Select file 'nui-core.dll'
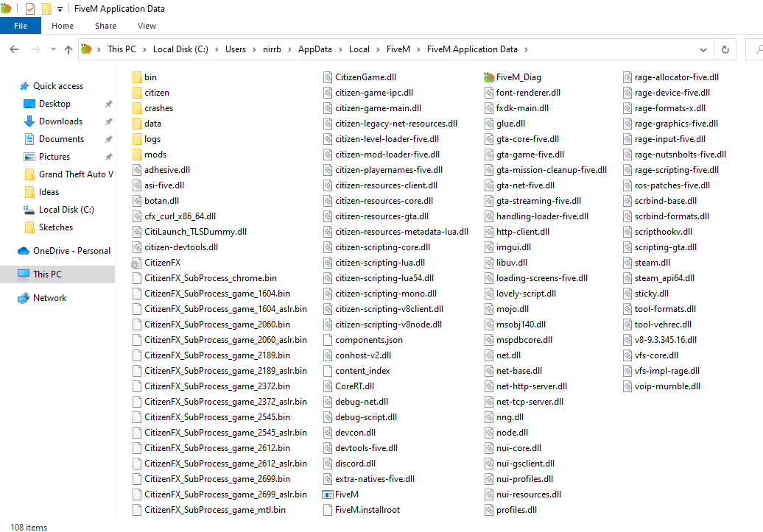763x532 pixels. pyautogui.click(x=518, y=448)
